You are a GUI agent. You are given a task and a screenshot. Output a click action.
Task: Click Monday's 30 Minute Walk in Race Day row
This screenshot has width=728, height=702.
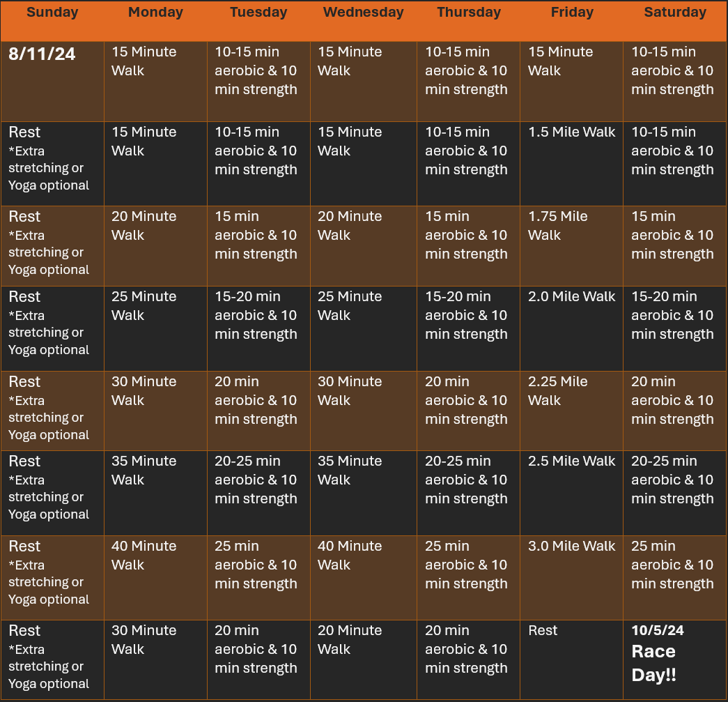coord(155,659)
